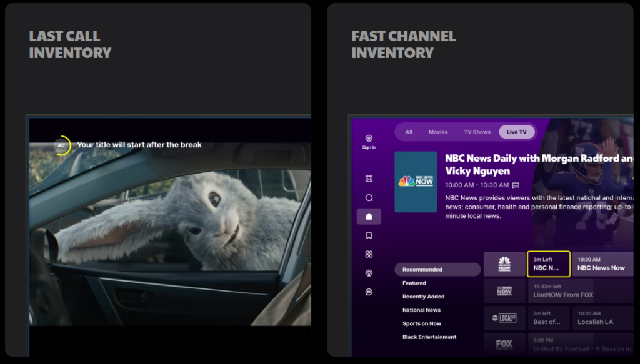Open the National News category
Viewport: 640px width, 364px height.
click(421, 310)
